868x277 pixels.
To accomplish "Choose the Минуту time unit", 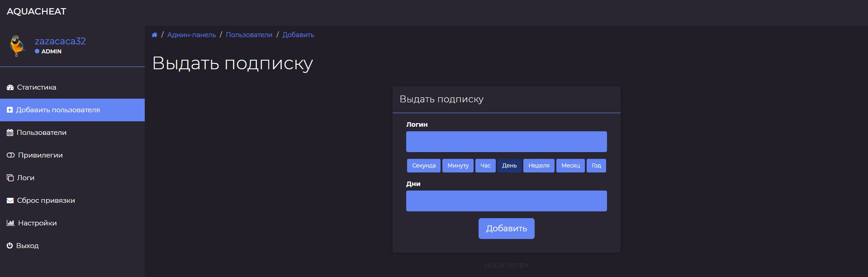I will point(458,166).
